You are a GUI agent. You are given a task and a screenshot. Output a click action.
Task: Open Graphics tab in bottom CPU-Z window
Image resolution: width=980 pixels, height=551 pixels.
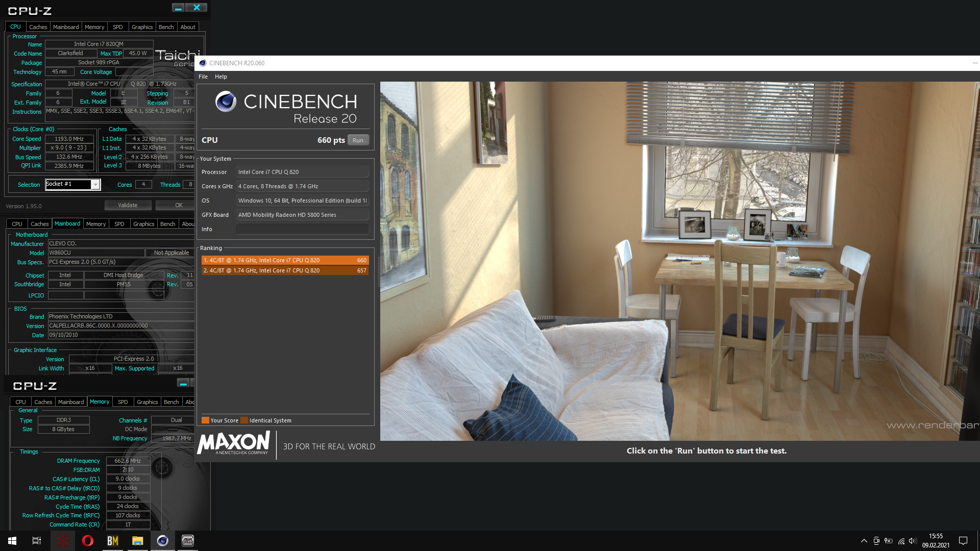pos(147,402)
